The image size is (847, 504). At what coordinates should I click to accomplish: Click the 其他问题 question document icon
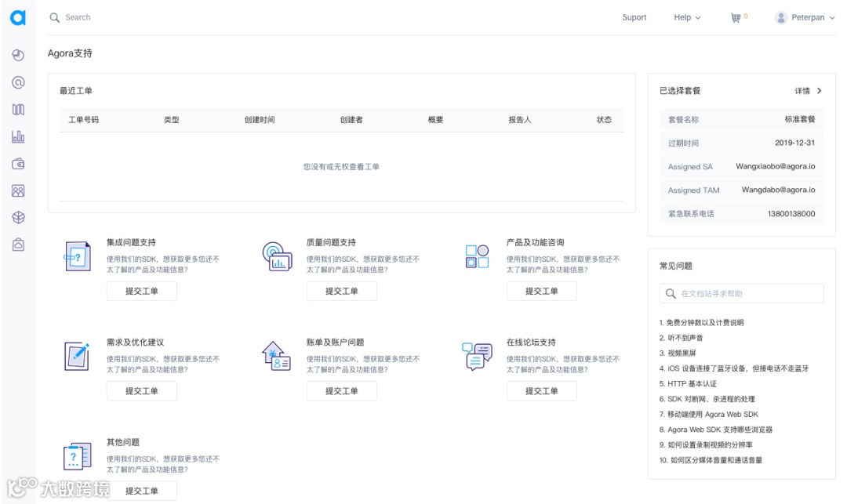77,456
